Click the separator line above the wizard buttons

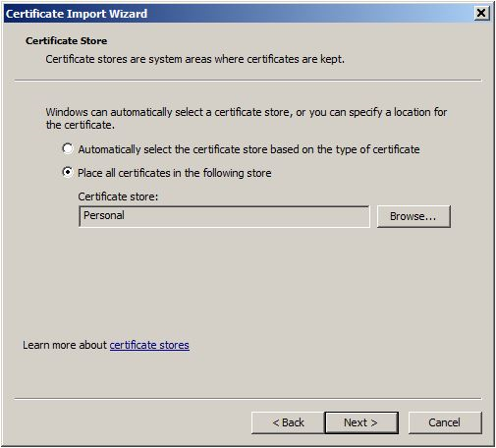pos(248,399)
